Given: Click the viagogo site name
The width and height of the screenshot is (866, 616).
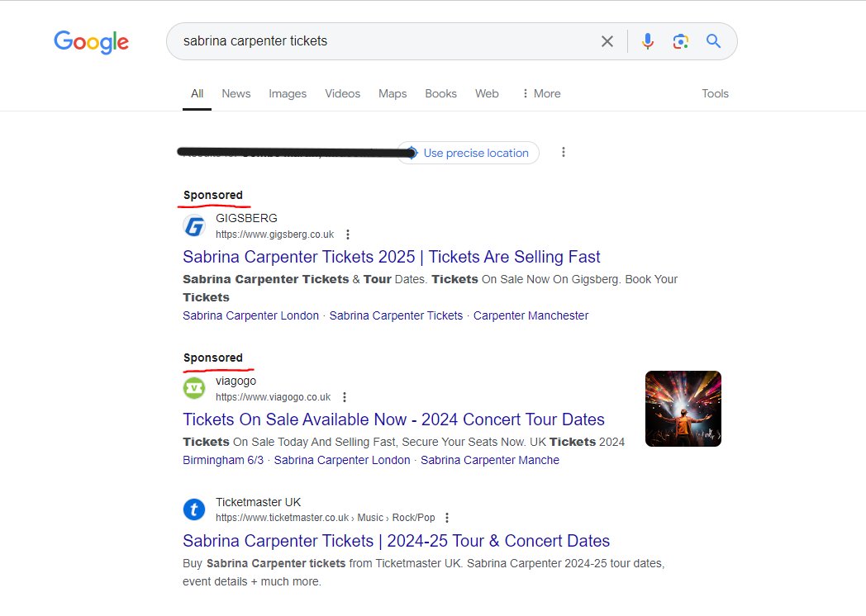Looking at the screenshot, I should [236, 381].
